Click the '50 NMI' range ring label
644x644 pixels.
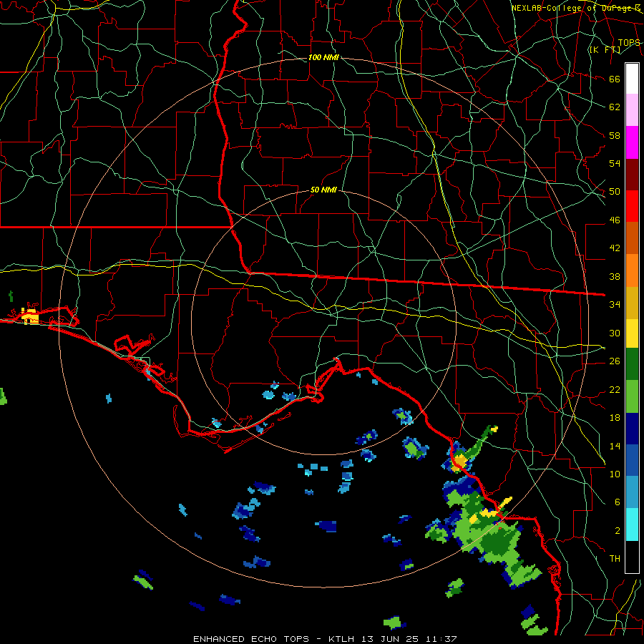click(x=323, y=190)
